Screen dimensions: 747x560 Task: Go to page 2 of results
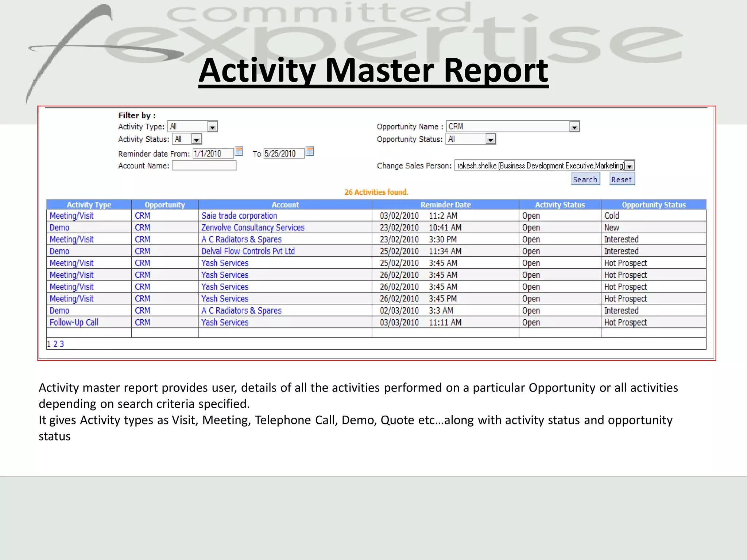(x=55, y=344)
